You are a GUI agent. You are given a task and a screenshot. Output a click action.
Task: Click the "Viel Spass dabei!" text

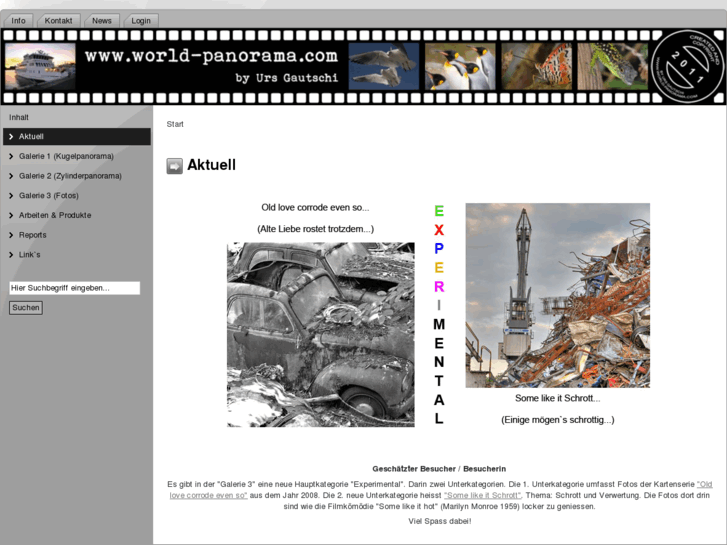click(x=440, y=521)
